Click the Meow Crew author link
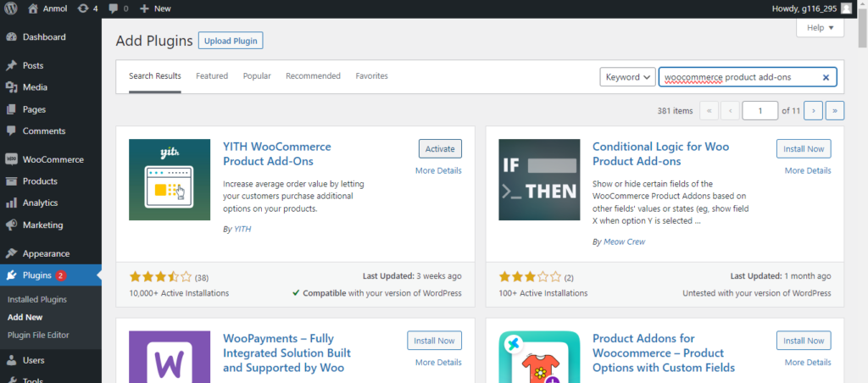The image size is (868, 383). click(x=624, y=241)
